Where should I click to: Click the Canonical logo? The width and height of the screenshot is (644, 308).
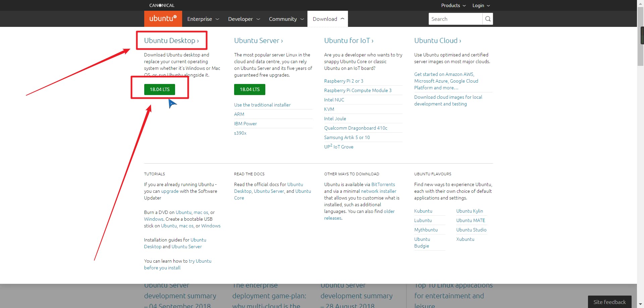coord(162,5)
